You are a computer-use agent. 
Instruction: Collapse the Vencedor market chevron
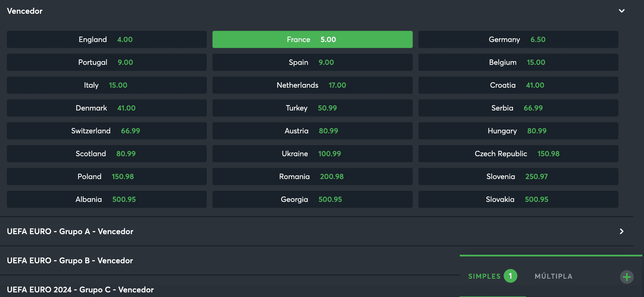622,11
